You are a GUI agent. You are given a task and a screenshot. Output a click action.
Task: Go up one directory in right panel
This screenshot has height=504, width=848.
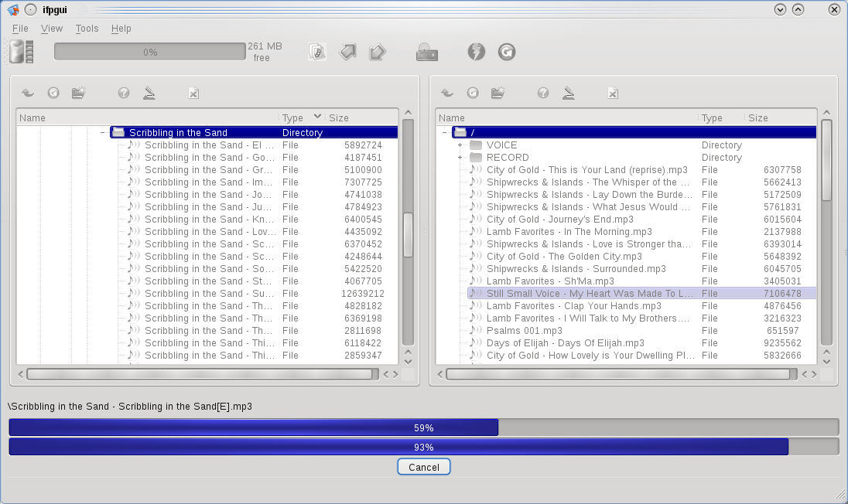point(446,93)
